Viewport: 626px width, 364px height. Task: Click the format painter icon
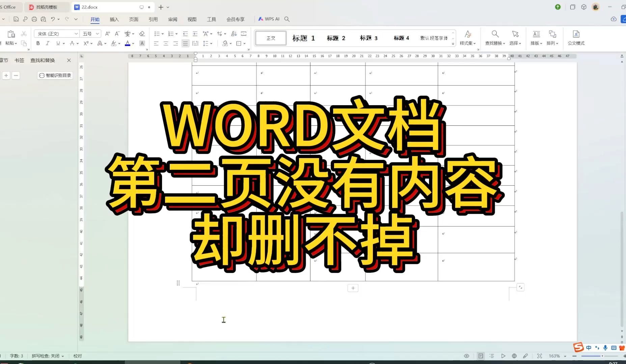pos(24,43)
